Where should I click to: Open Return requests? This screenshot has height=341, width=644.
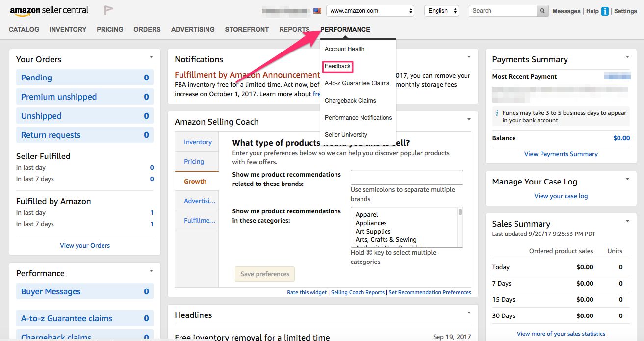pos(85,135)
